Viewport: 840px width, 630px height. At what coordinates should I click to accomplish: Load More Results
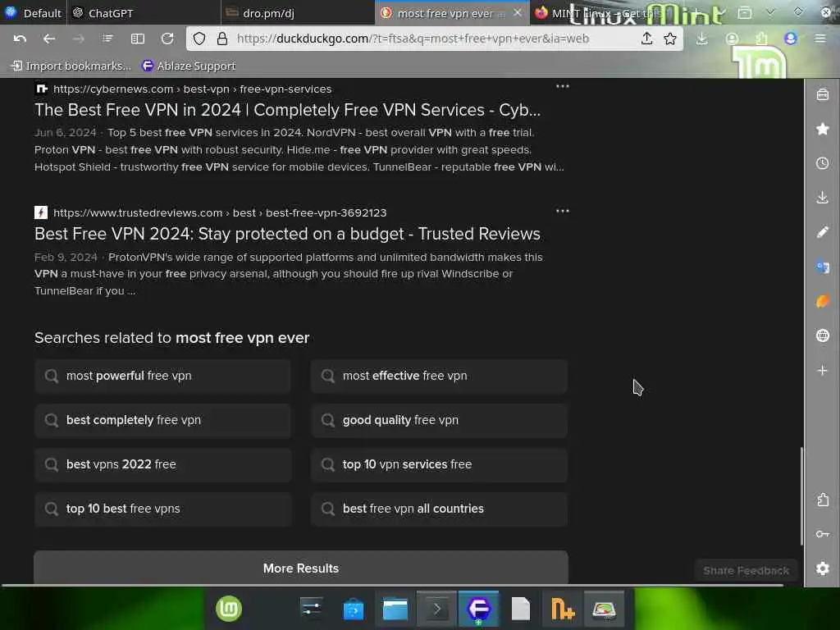(x=301, y=568)
